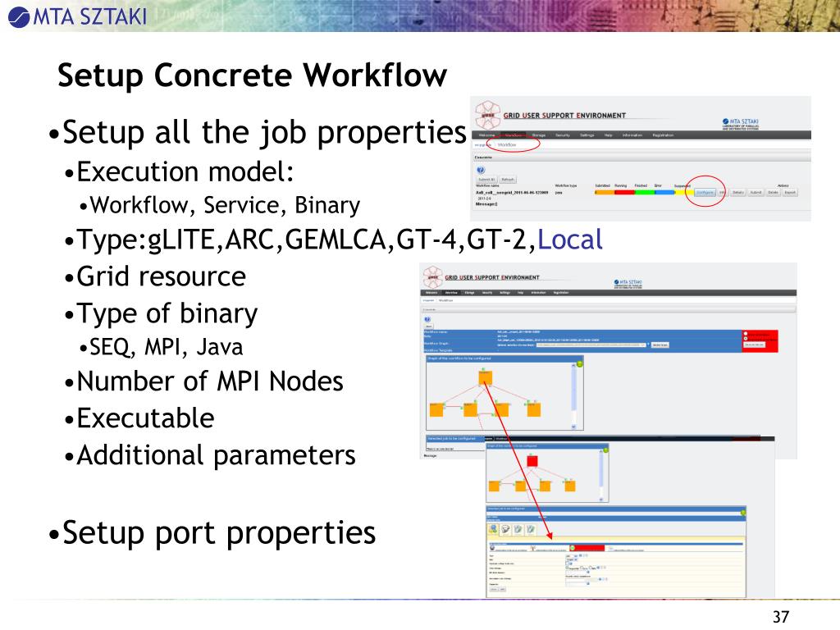The height and width of the screenshot is (630, 840).
Task: Click the gUSE logo in the top portal header
Action: click(487, 115)
